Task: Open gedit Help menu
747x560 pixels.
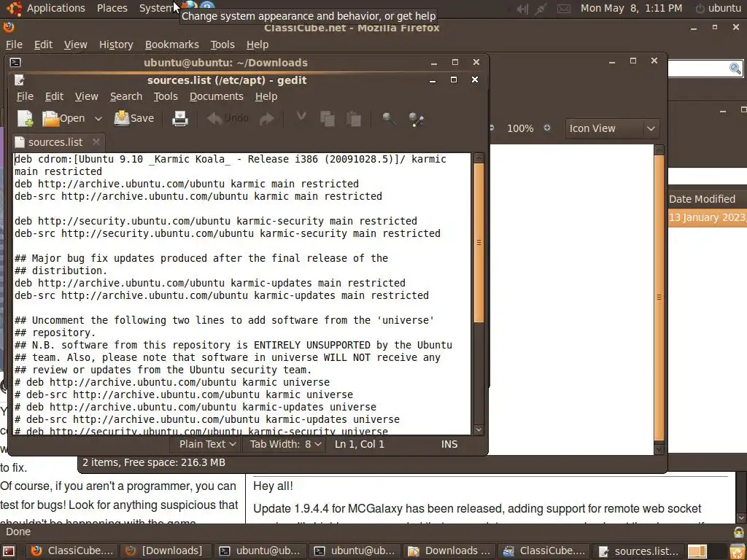Action: point(266,96)
